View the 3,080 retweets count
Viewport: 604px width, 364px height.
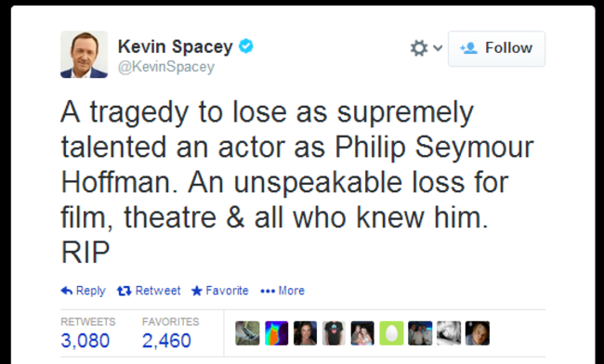pos(85,341)
